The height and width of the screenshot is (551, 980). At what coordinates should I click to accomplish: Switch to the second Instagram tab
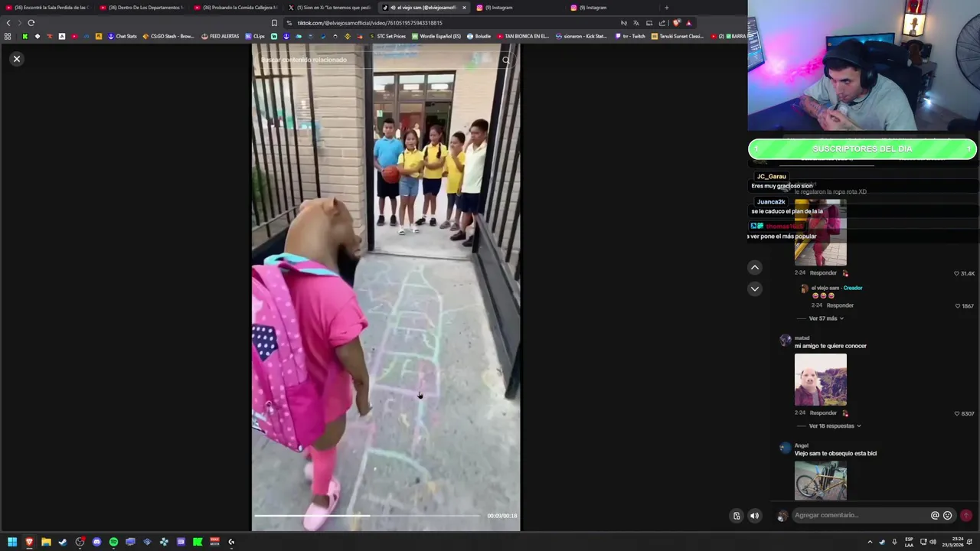click(613, 8)
